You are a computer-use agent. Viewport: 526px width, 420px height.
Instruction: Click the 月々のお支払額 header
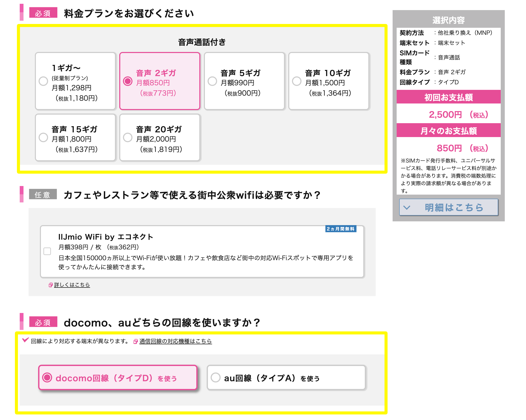pos(449,131)
